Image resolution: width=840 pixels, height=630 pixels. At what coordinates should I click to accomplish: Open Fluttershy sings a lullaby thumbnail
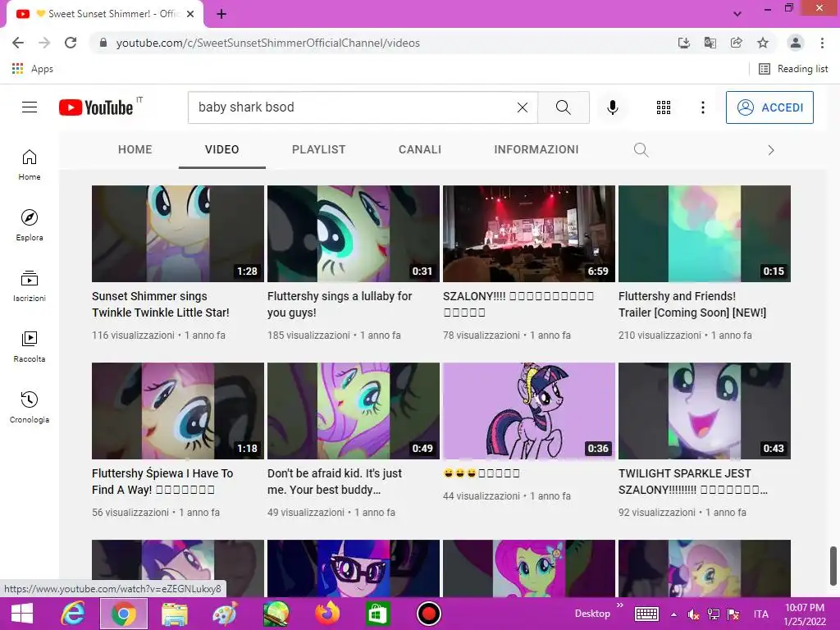click(x=354, y=234)
